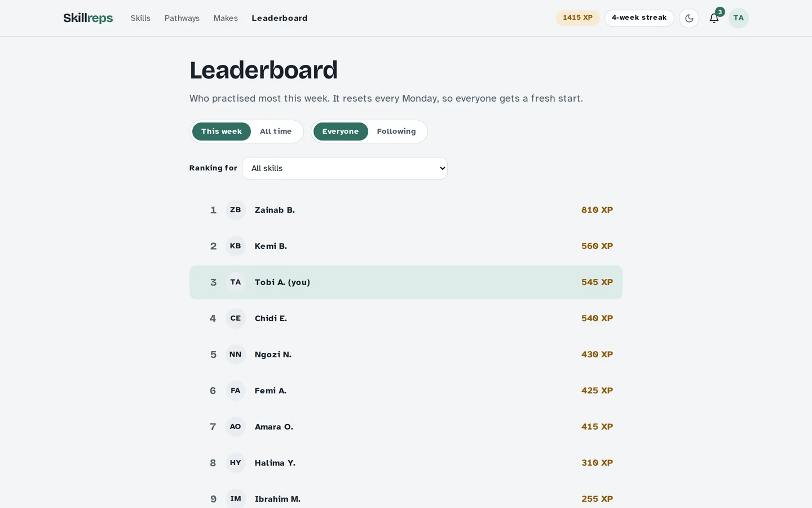Viewport: 812px width, 508px height.
Task: Go to Makes nav item
Action: tap(226, 18)
